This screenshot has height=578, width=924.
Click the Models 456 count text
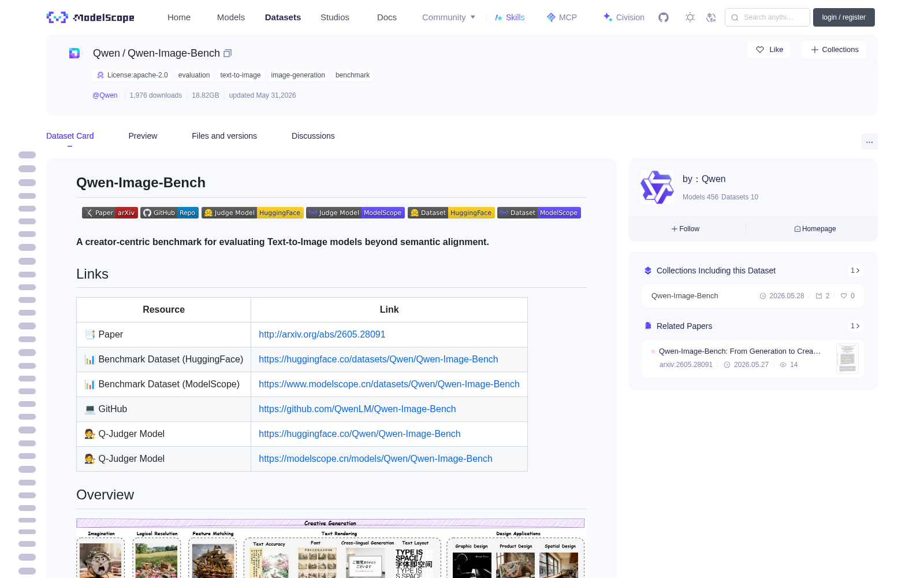(x=701, y=197)
